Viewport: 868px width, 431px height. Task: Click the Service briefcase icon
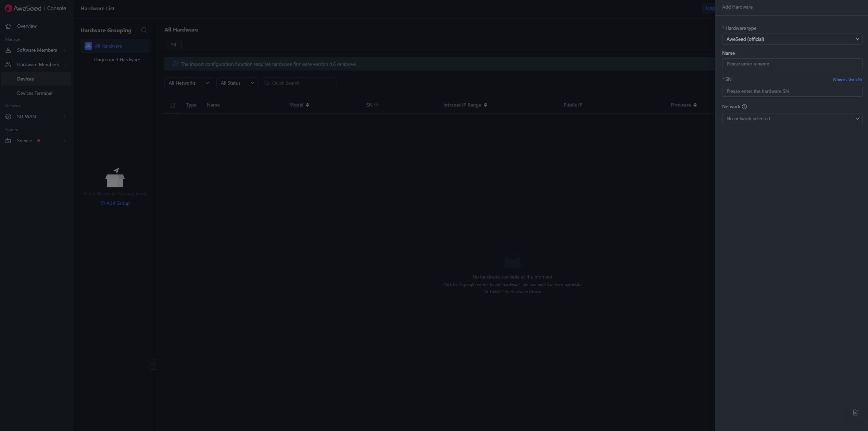coord(8,140)
